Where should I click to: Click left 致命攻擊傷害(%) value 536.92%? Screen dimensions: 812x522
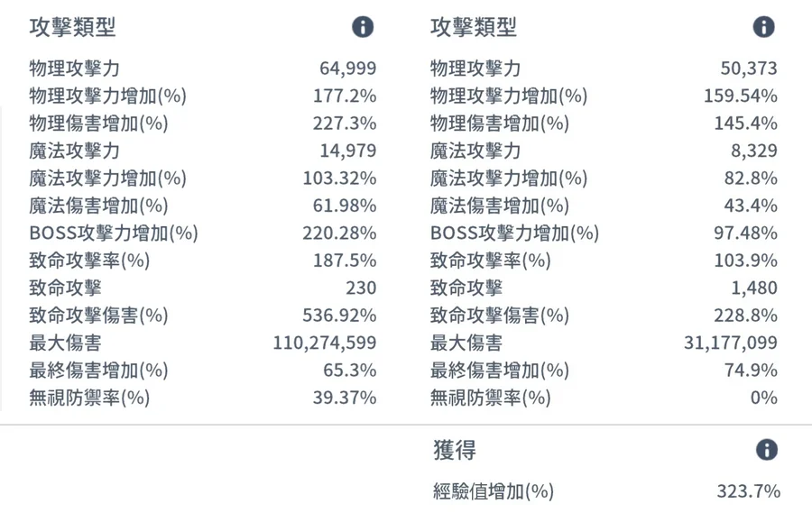point(339,315)
